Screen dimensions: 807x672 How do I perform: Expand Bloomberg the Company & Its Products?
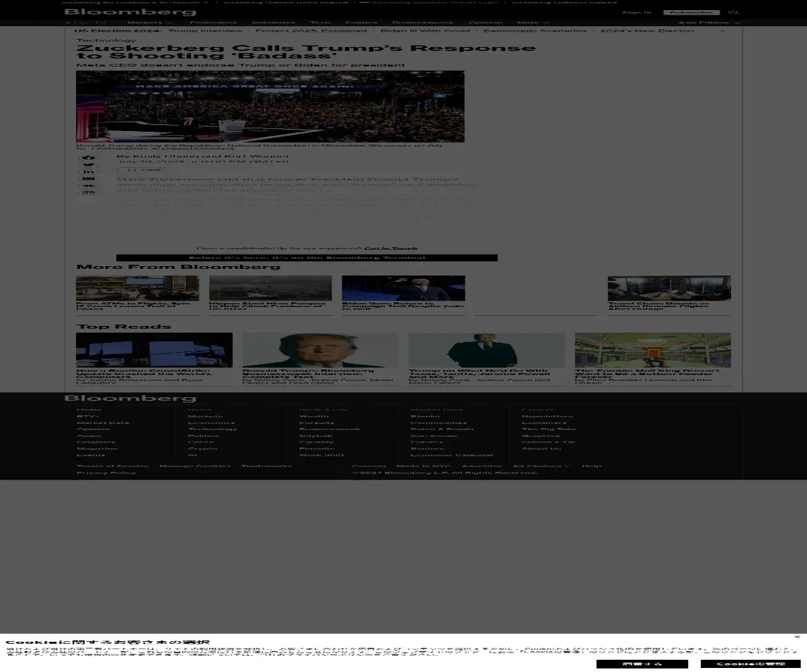pyautogui.click(x=135, y=2)
